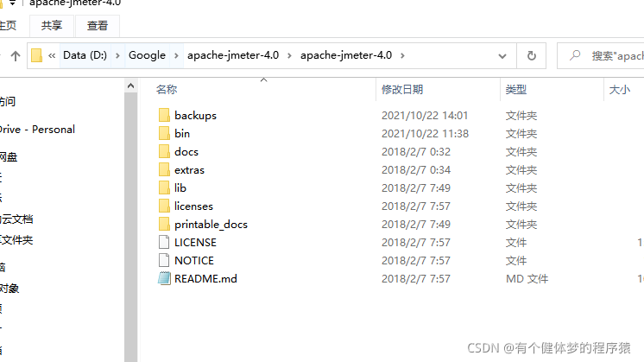644x362 pixels.
Task: Click the search magnifier icon
Action: click(x=575, y=55)
